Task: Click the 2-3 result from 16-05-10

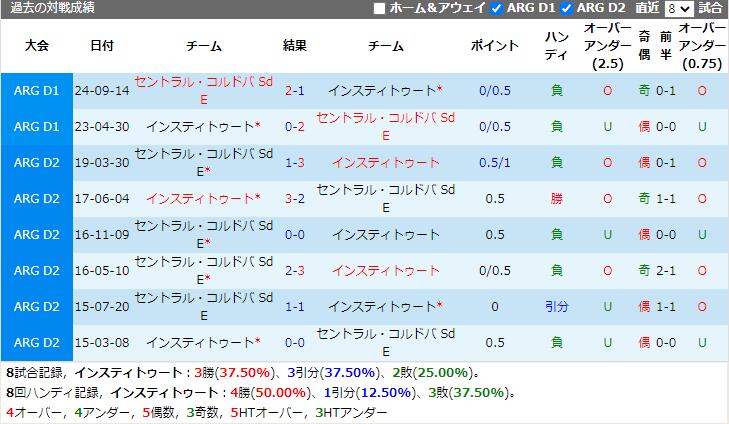Action: 294,271
